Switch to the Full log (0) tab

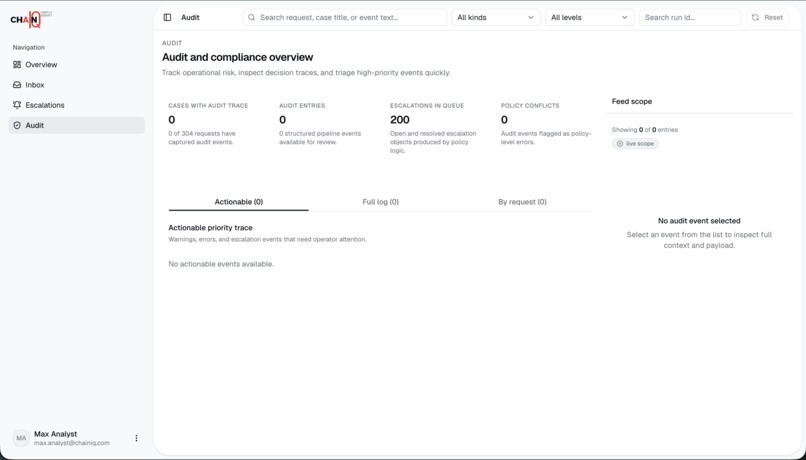click(x=380, y=202)
